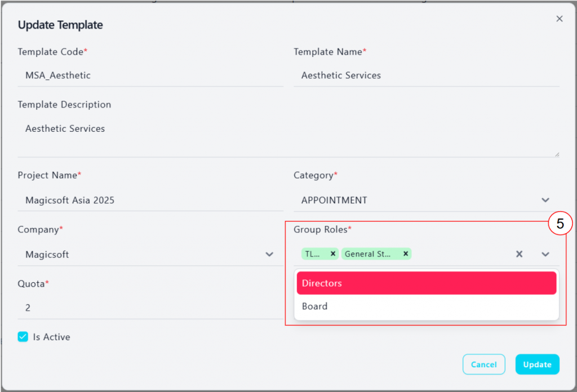The image size is (577, 392).
Task: Close the Update Template dialog
Action: click(x=559, y=19)
